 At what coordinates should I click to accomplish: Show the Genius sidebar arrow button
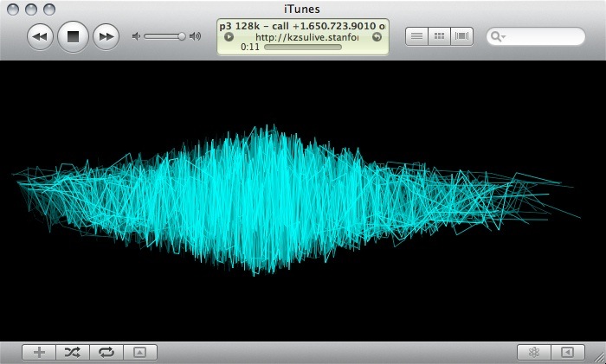(x=568, y=352)
